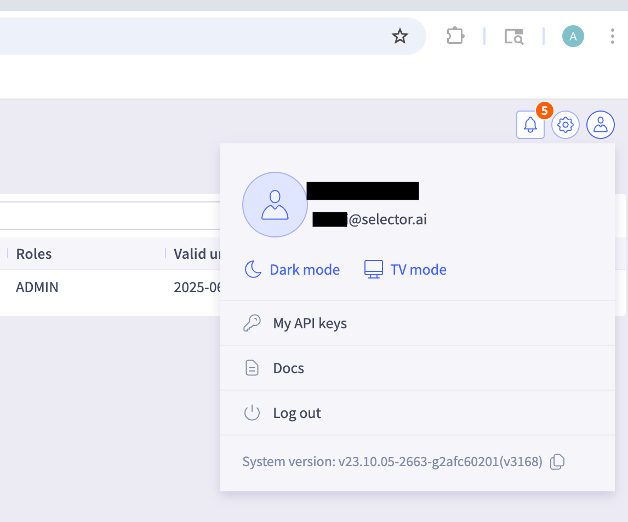Click the Valid until column header
Image resolution: width=628 pixels, height=522 pixels.
[x=195, y=254]
